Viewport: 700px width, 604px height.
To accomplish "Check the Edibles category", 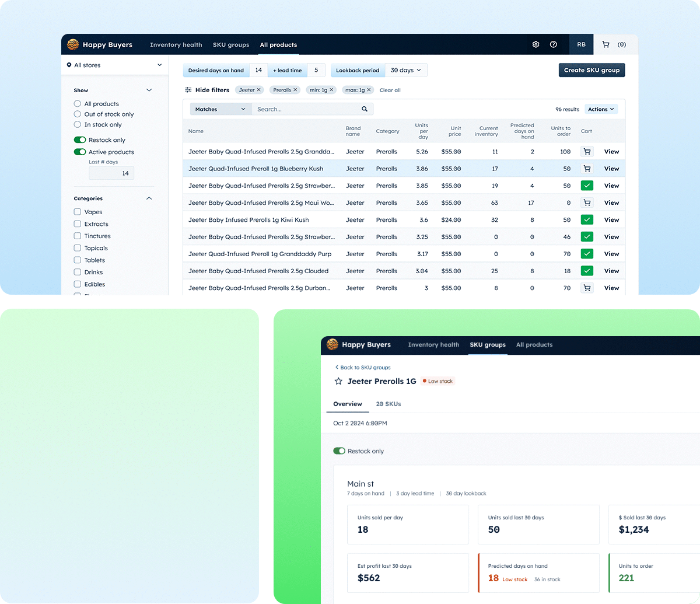I will [78, 284].
